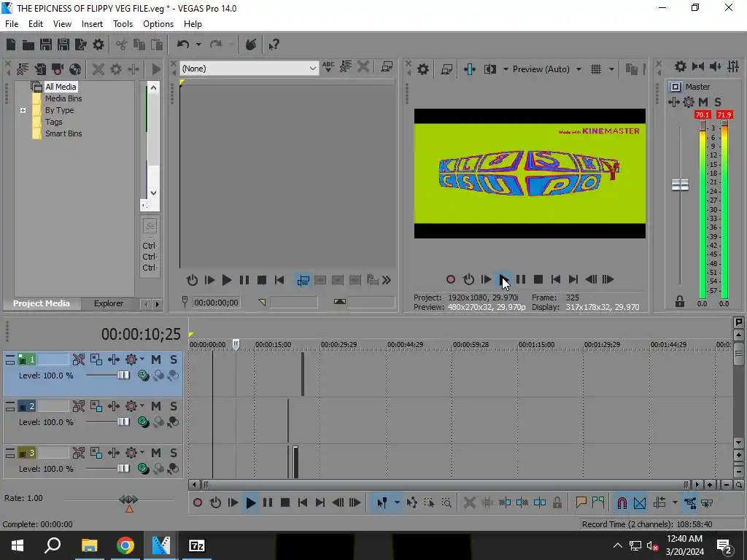Click the Master volume fader handle
747x560 pixels.
point(680,184)
